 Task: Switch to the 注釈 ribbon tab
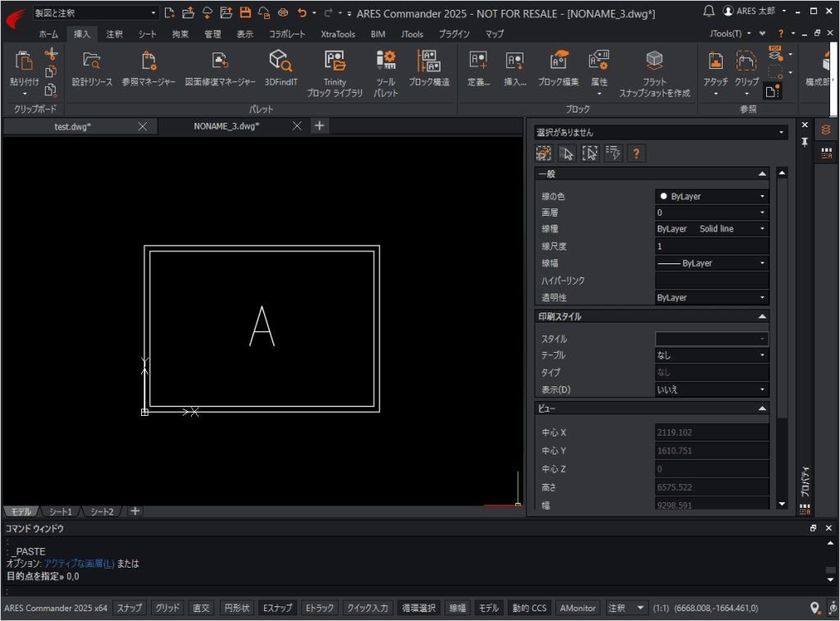point(114,34)
